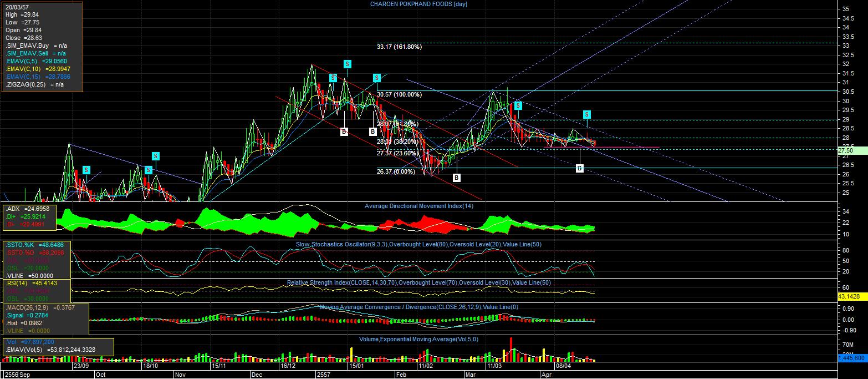Select the SSTO.%K =48.6486 reading

[36, 245]
